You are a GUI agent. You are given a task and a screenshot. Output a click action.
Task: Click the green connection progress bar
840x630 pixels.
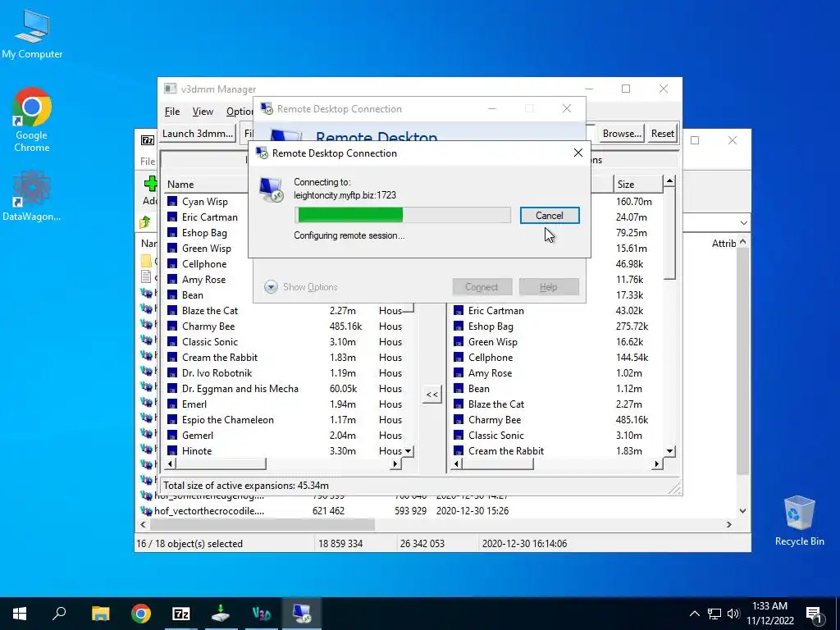pyautogui.click(x=402, y=216)
